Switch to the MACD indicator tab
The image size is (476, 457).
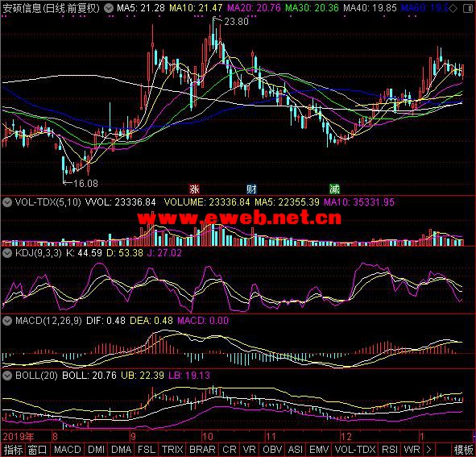68,450
